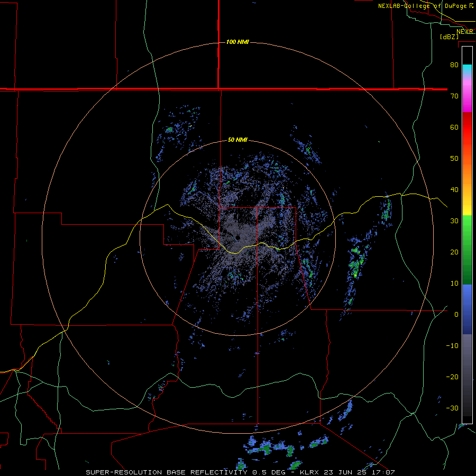
Task: Click the 30 value on reflectivity scale
Action: (x=454, y=221)
